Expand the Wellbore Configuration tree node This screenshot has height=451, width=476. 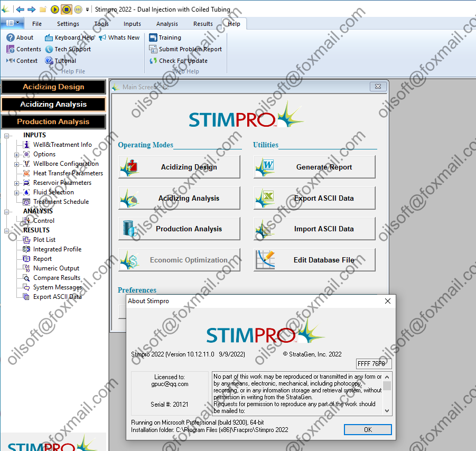pos(17,164)
